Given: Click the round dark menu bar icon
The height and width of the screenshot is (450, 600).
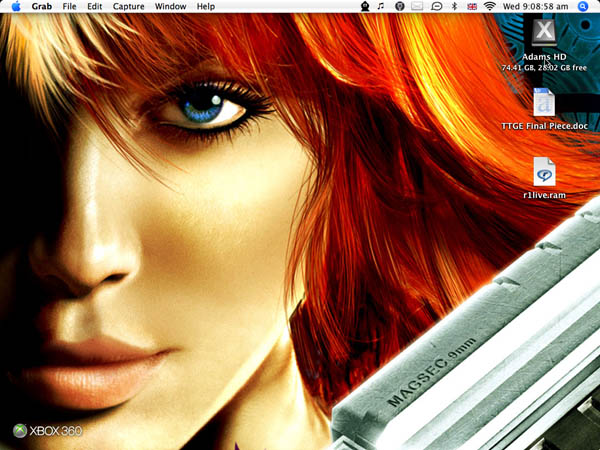Looking at the screenshot, I should pos(399,6).
